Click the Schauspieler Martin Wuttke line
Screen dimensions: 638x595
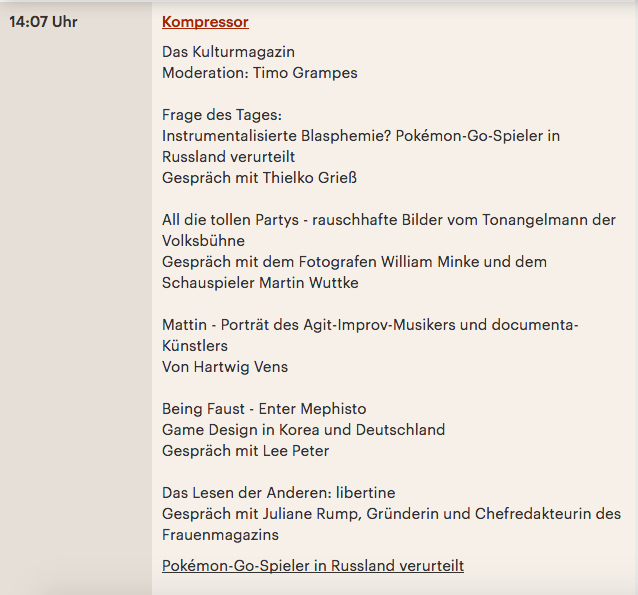[260, 283]
